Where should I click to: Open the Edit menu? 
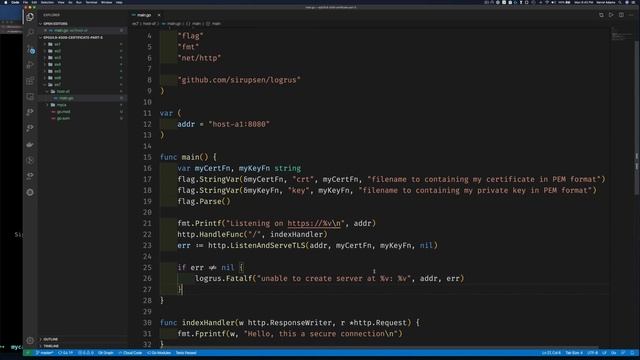(x=34, y=2)
